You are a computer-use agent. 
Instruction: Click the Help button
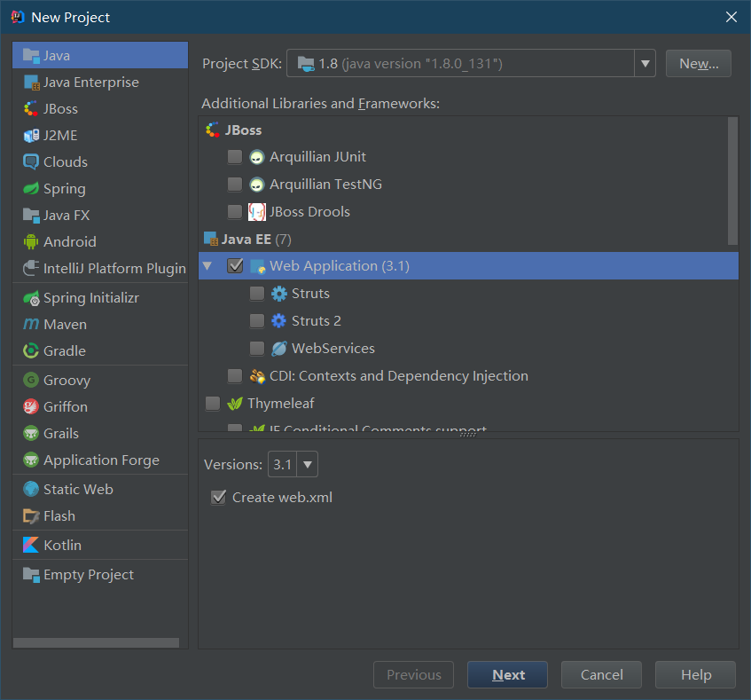point(695,674)
